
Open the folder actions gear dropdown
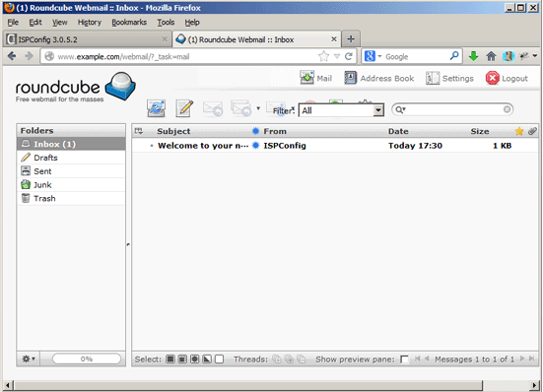[29, 359]
